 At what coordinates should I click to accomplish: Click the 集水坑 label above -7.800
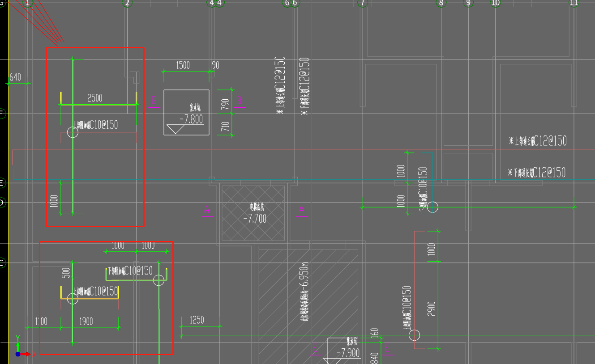(195, 108)
